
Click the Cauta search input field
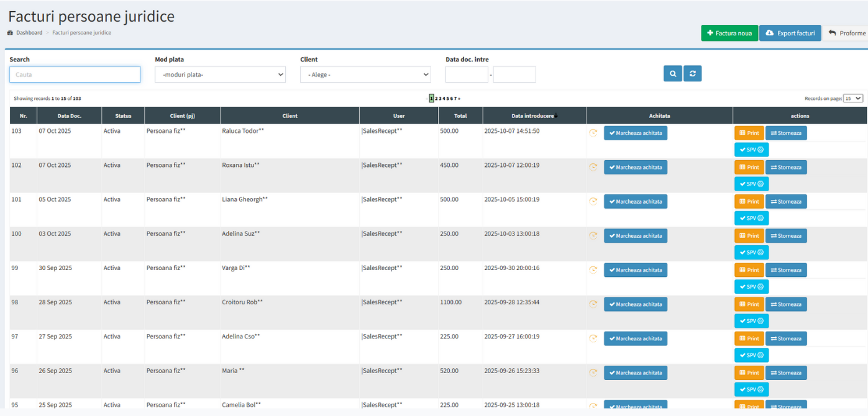tap(75, 75)
